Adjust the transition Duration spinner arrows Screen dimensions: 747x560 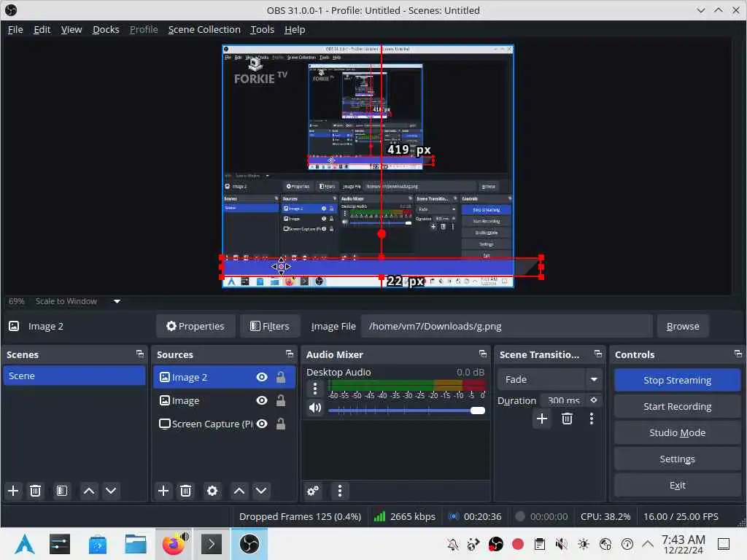click(594, 400)
